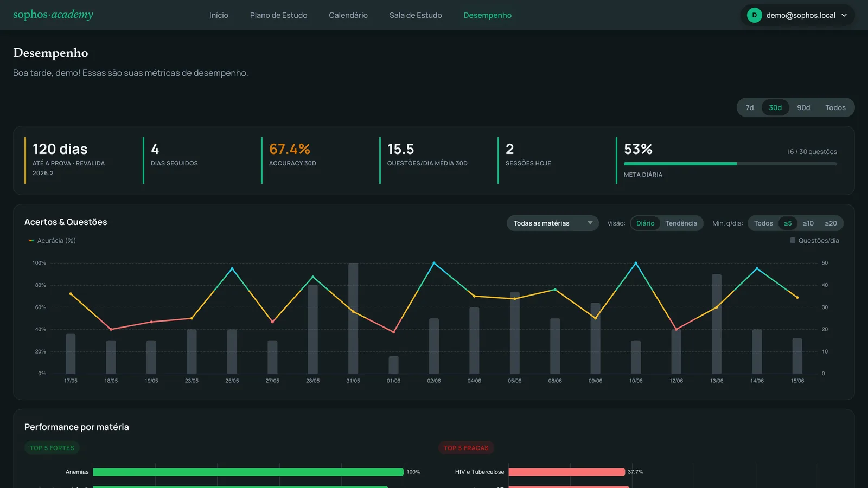Click the 10/06 accuracy peak point
The image size is (868, 488).
(636, 263)
